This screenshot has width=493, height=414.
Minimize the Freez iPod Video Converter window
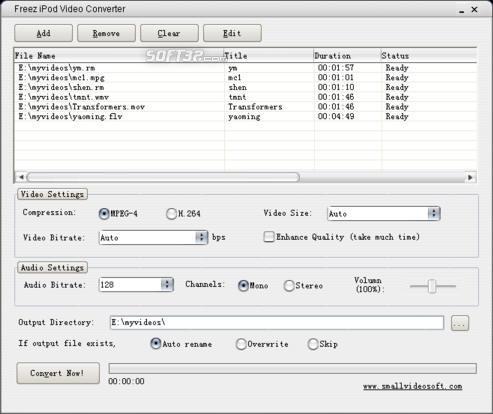coord(462,10)
